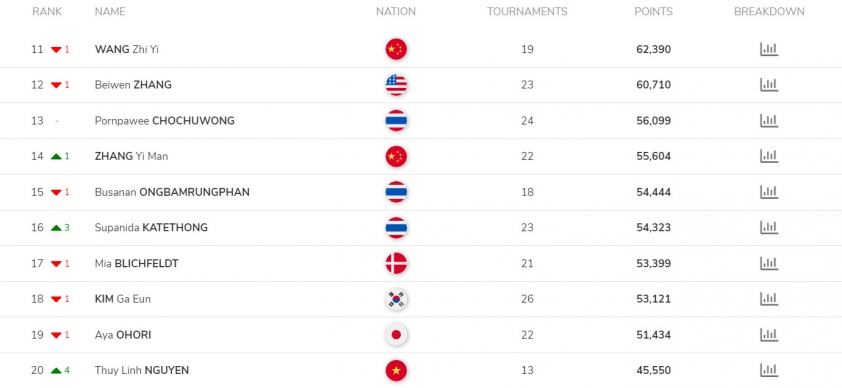View breakdown icon for ZHANG Yi Man
Image resolution: width=842 pixels, height=388 pixels.
(769, 156)
